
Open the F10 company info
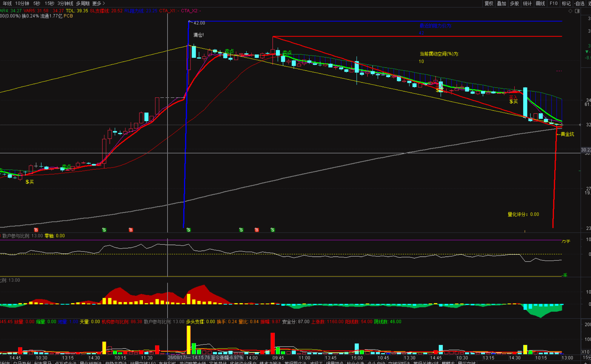tap(553, 3)
